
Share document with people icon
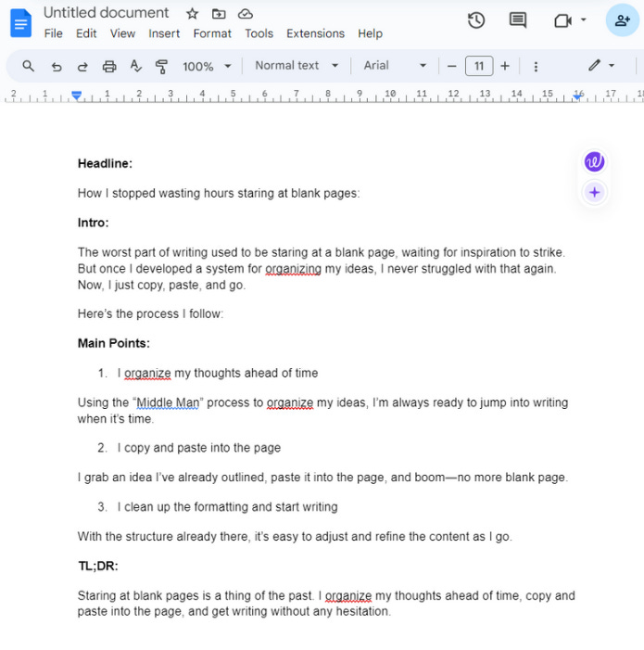622,20
